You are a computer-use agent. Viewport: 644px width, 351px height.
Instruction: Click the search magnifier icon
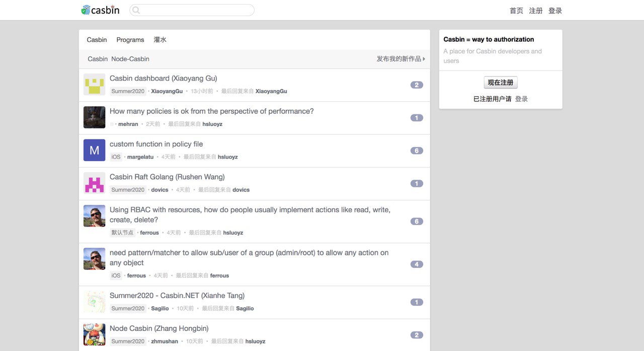[136, 10]
